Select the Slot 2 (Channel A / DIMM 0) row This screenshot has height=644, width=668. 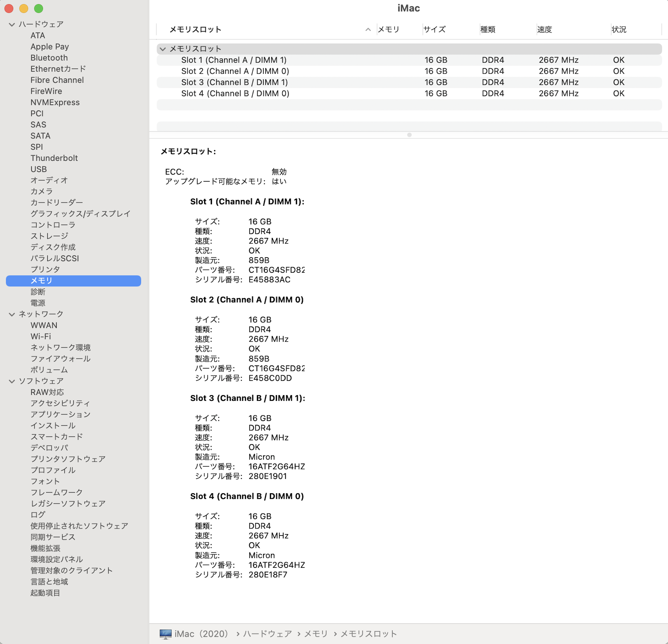point(409,71)
